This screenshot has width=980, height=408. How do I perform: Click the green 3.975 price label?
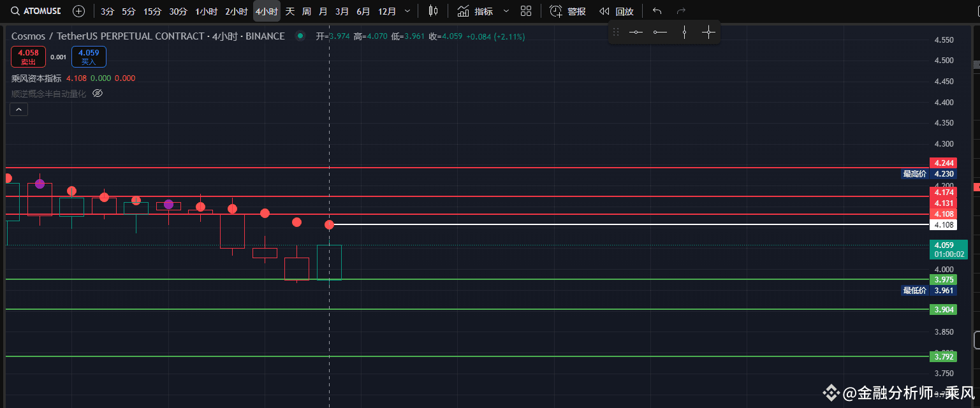[x=944, y=279]
